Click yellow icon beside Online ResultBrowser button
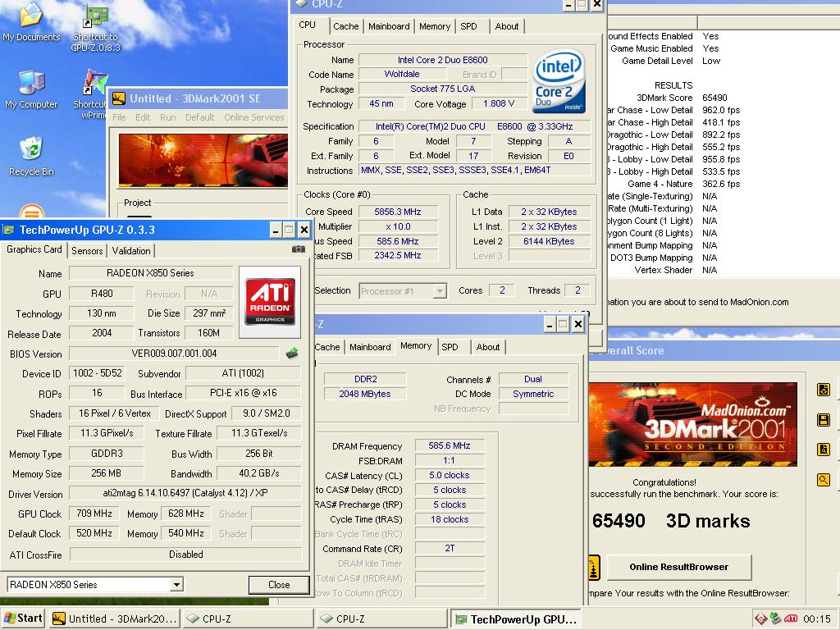The width and height of the screenshot is (840, 630). coord(594,568)
